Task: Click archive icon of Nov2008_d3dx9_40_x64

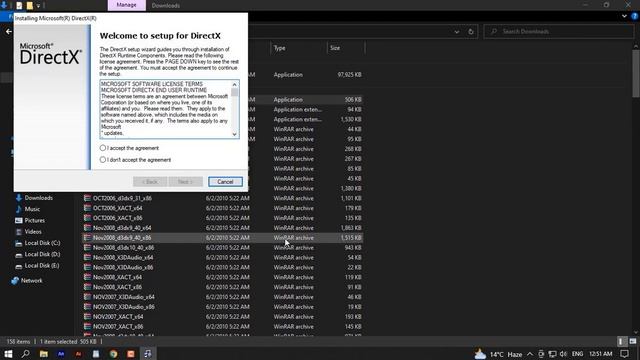Action: click(87, 227)
